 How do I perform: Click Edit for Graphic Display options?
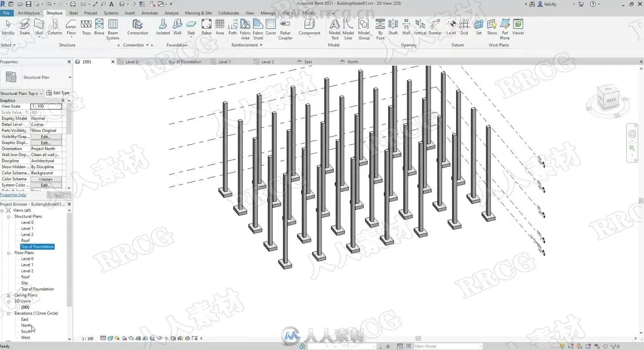click(46, 143)
